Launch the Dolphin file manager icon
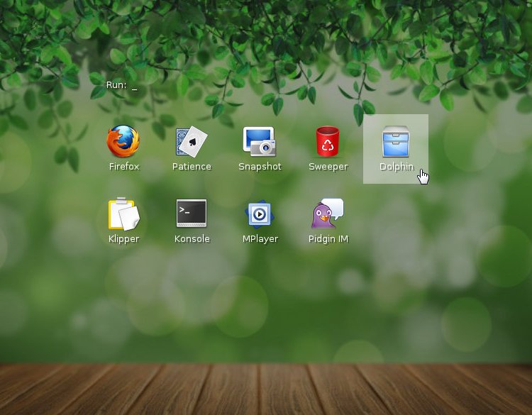Image resolution: width=532 pixels, height=415 pixels. [x=396, y=141]
